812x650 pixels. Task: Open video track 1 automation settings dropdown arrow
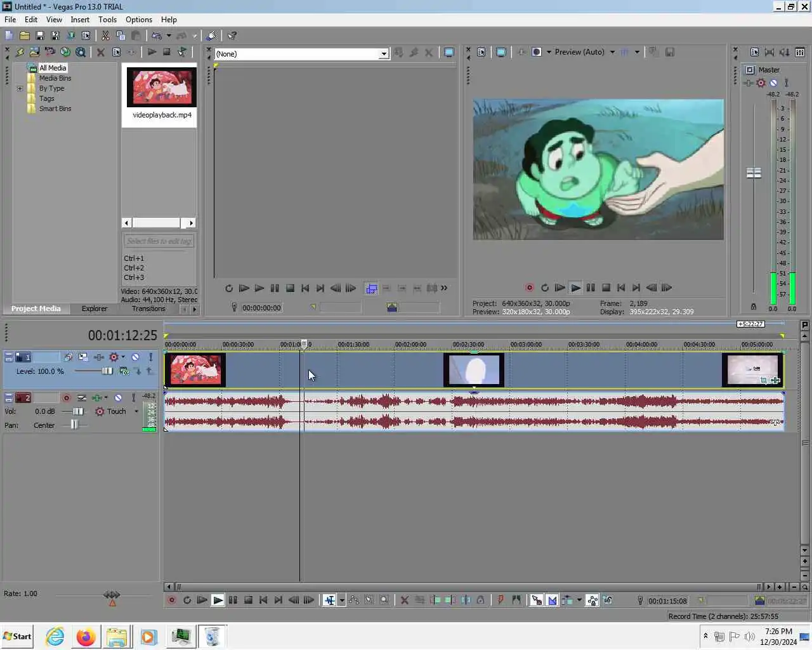tap(123, 357)
